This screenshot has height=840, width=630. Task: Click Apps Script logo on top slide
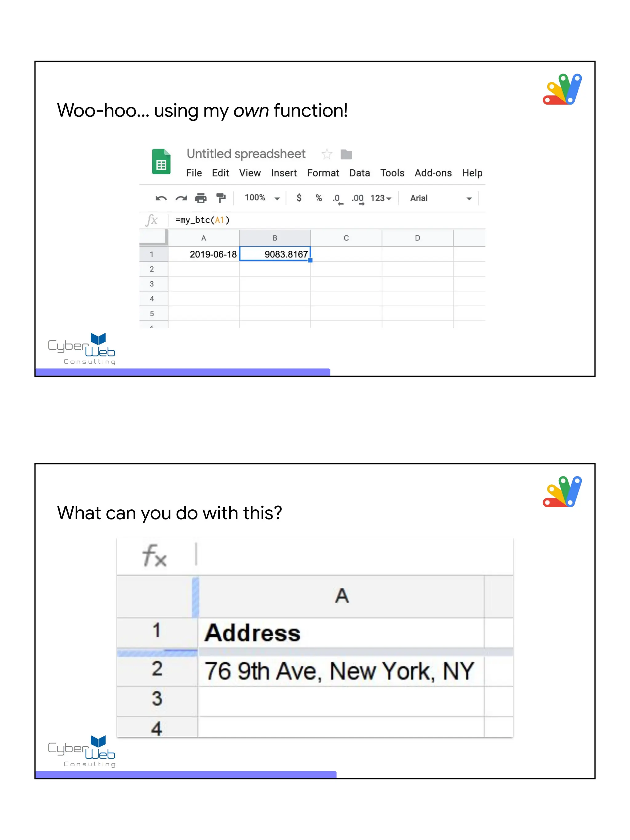click(x=562, y=89)
